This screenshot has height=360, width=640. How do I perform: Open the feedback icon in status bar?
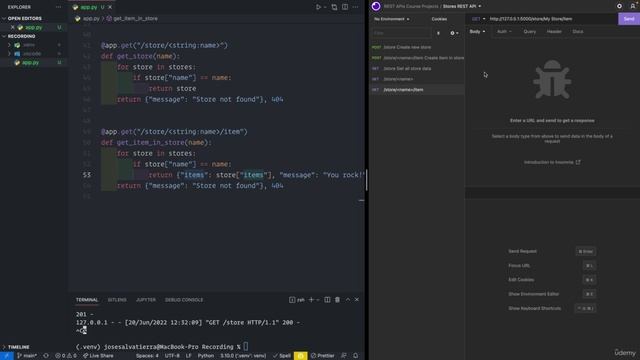click(344, 356)
